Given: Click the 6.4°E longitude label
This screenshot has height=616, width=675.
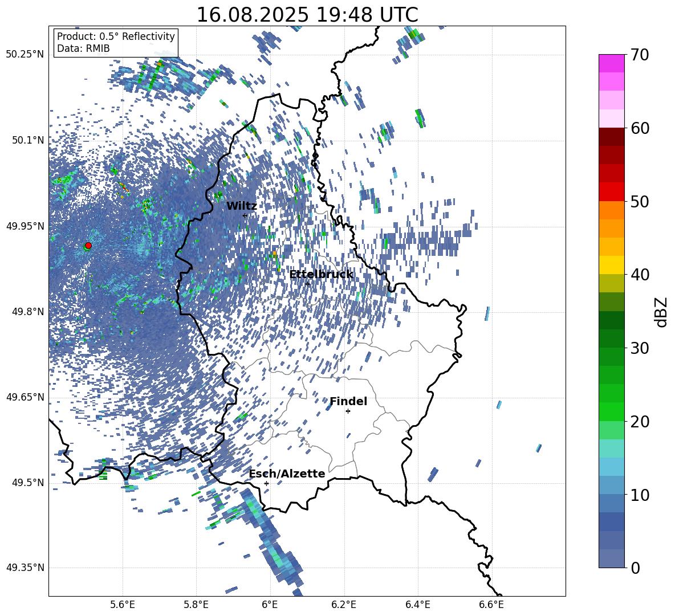Looking at the screenshot, I should click(x=417, y=605).
